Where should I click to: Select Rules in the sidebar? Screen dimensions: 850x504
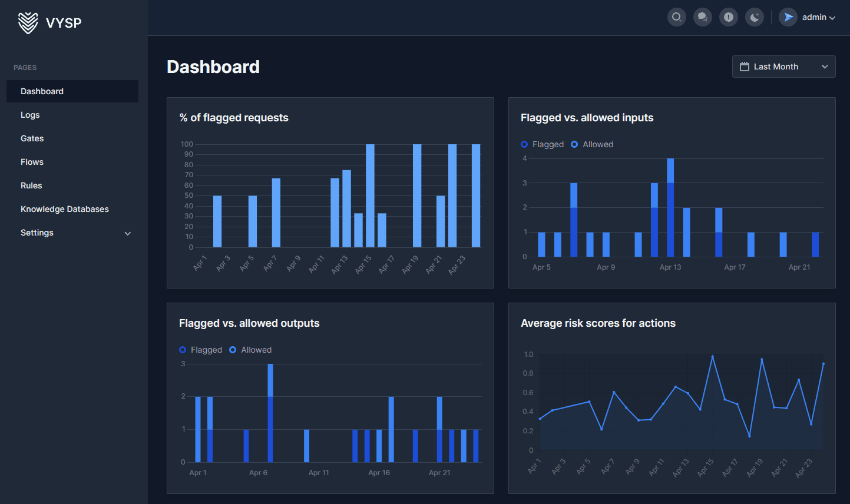click(31, 185)
